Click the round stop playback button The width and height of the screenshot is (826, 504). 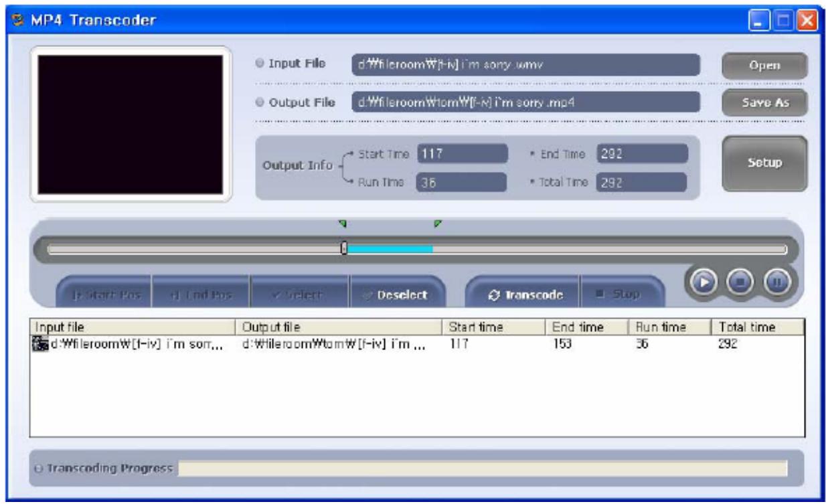point(740,282)
